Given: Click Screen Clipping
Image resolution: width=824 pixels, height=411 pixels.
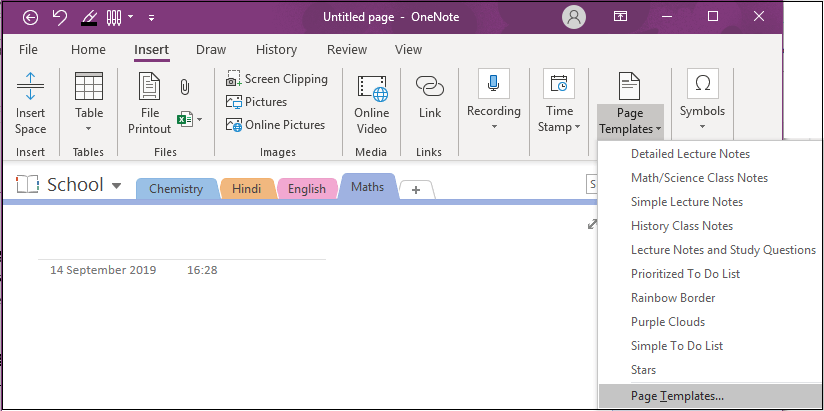Looking at the screenshot, I should coord(276,79).
